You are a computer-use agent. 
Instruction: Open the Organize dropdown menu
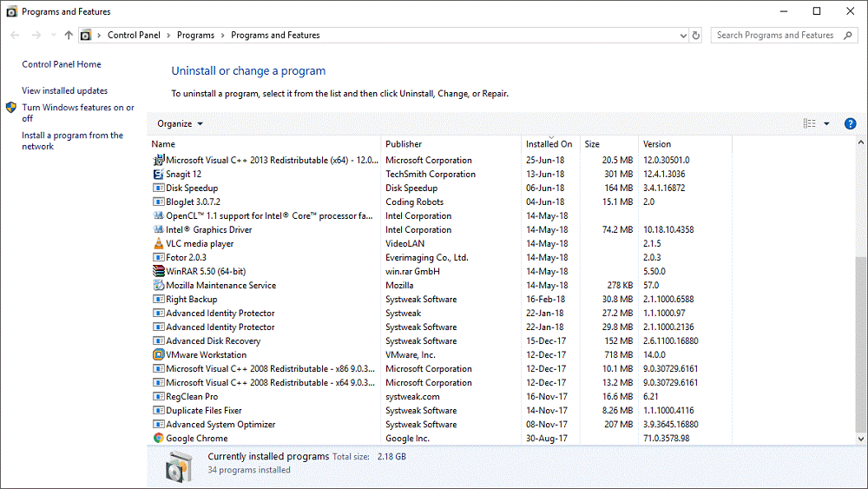point(180,124)
